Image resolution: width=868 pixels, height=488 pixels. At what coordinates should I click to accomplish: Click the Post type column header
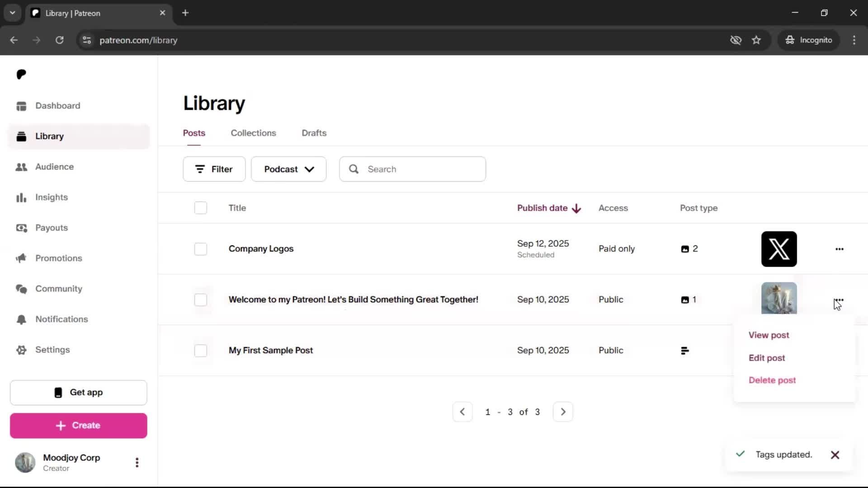pyautogui.click(x=698, y=208)
